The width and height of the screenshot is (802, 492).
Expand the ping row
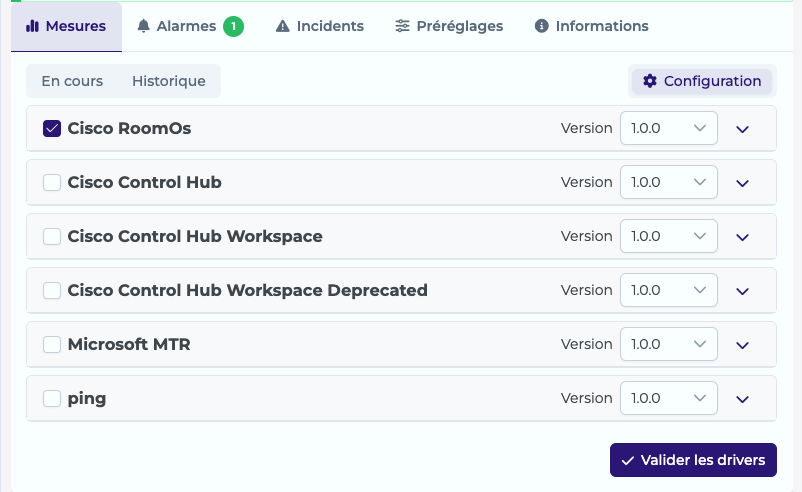pyautogui.click(x=742, y=399)
